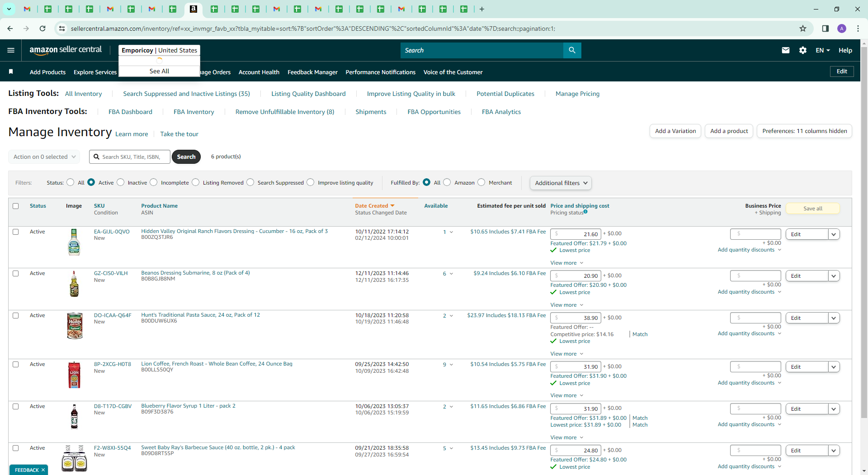The image size is (868, 475).
Task: Open Beanos Dressing product thumbnail
Action: [x=74, y=284]
